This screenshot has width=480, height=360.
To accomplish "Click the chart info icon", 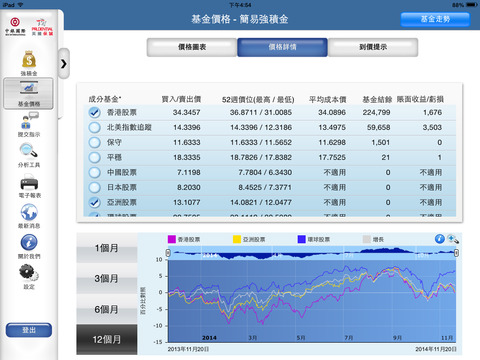I will coord(439,239).
